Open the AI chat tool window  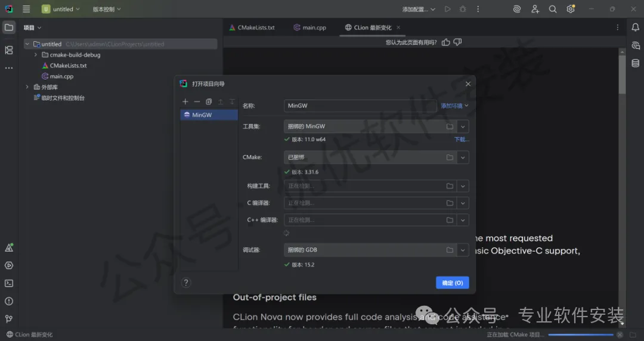636,45
